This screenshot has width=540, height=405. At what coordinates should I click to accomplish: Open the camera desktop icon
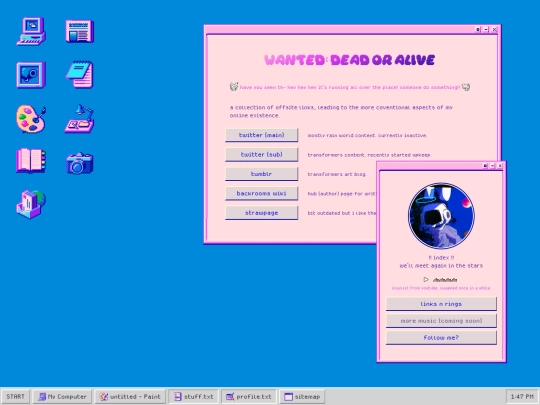[x=80, y=163]
